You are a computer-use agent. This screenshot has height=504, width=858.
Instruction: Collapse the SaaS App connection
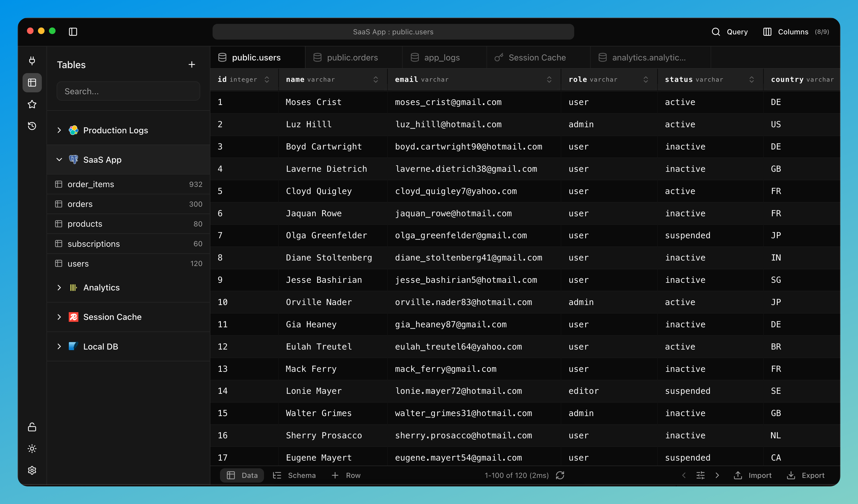(59, 159)
